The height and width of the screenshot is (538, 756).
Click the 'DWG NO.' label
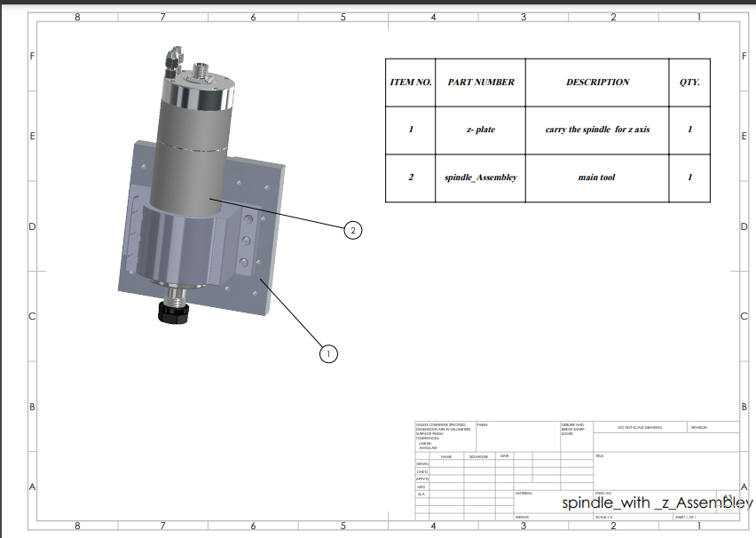[603, 493]
